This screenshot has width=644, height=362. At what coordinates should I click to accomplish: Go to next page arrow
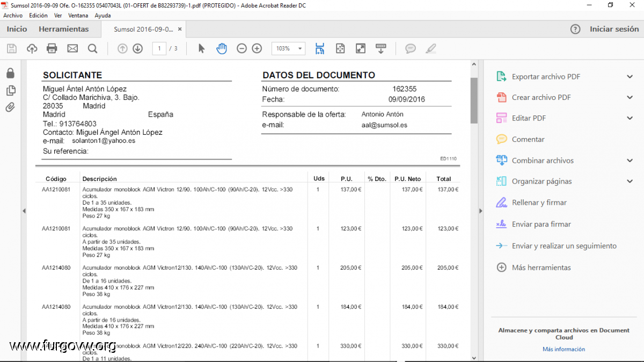coord(138,49)
